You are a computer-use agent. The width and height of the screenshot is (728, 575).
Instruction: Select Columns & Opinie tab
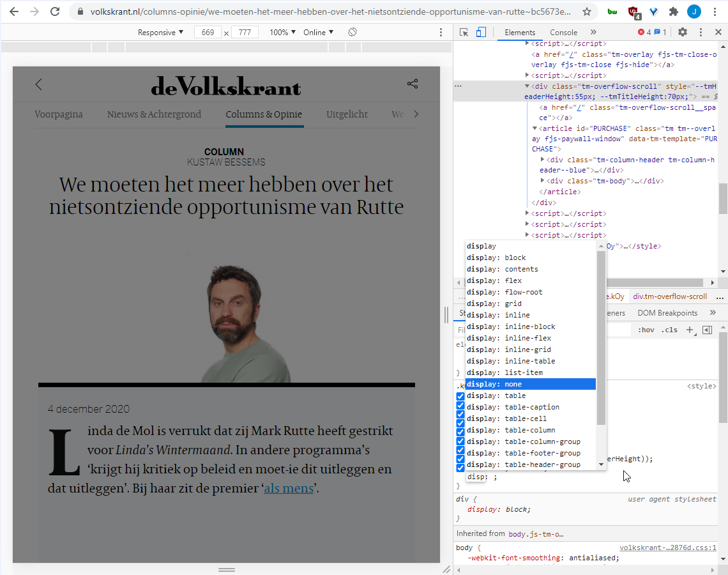(x=264, y=114)
